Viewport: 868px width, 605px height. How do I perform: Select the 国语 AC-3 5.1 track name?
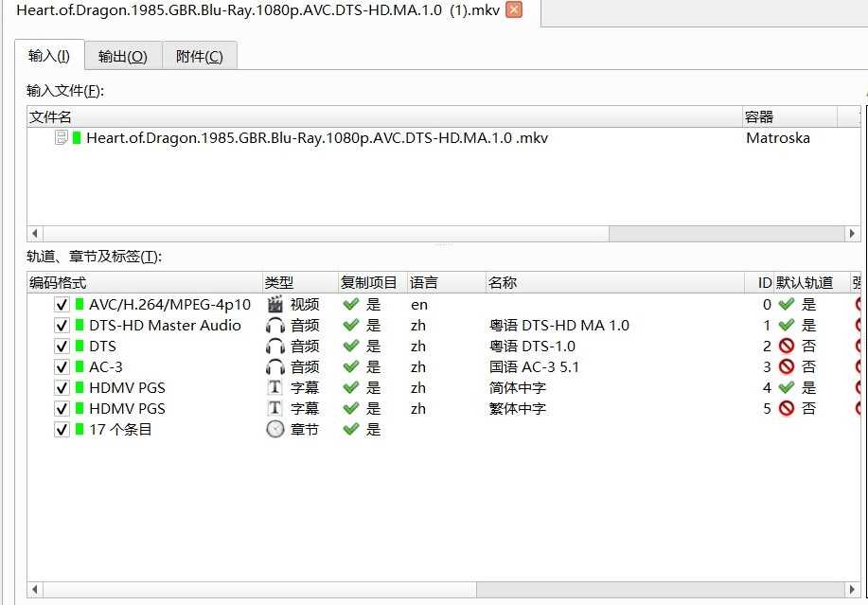tap(534, 367)
